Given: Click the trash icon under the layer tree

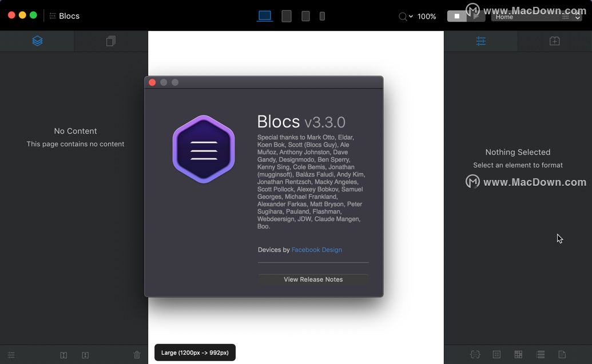Looking at the screenshot, I should click(137, 354).
